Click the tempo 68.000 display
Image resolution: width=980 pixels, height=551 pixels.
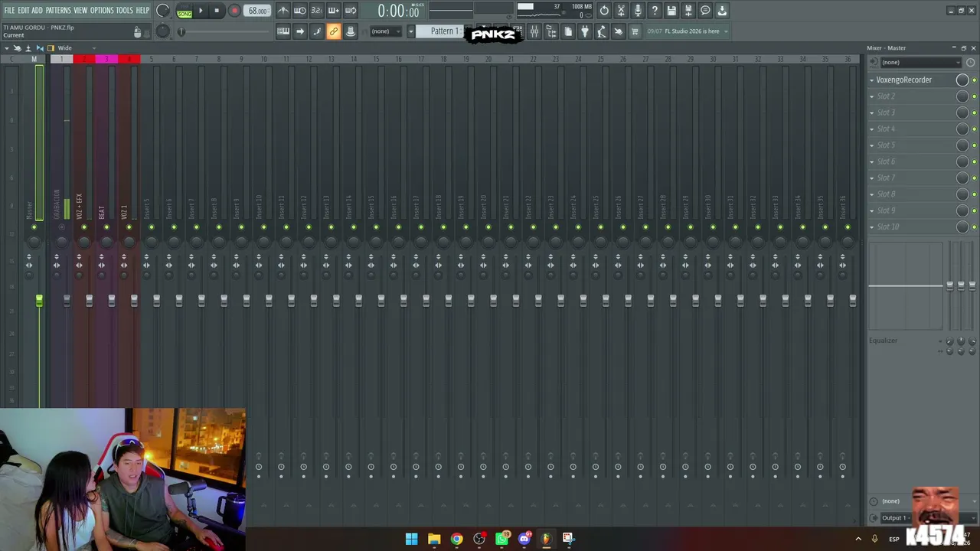[257, 11]
